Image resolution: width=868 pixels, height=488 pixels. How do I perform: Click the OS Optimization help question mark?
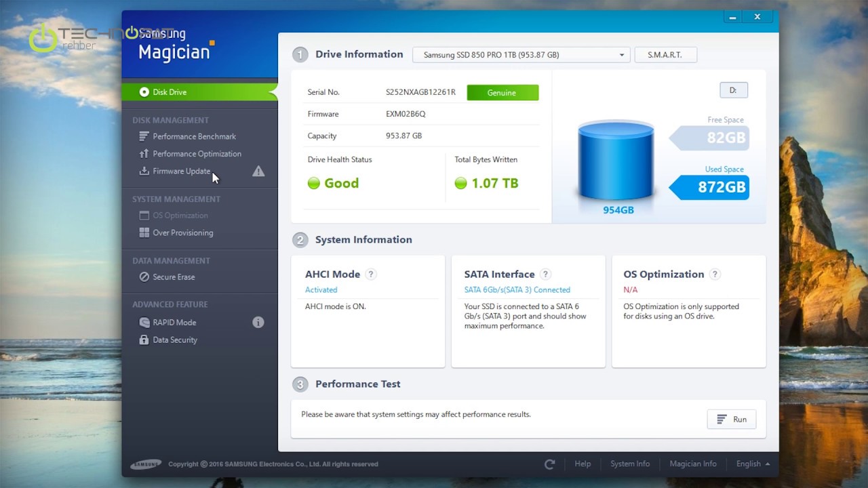point(715,274)
